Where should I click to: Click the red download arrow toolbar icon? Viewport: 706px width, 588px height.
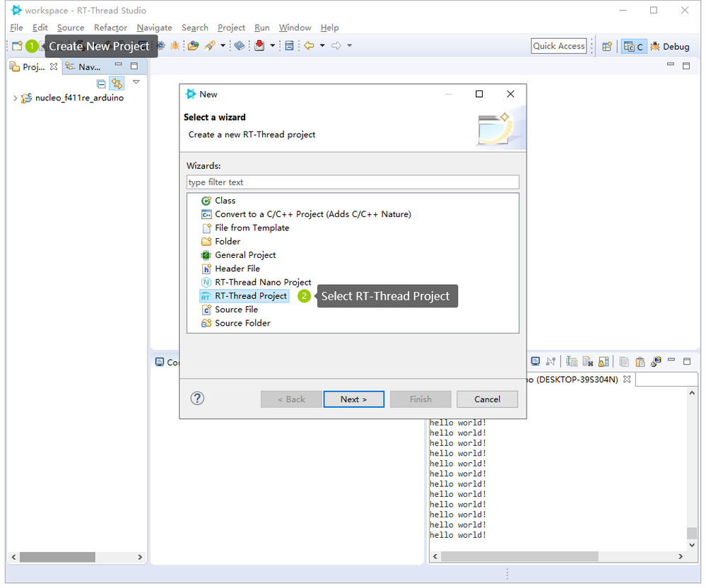pos(259,46)
